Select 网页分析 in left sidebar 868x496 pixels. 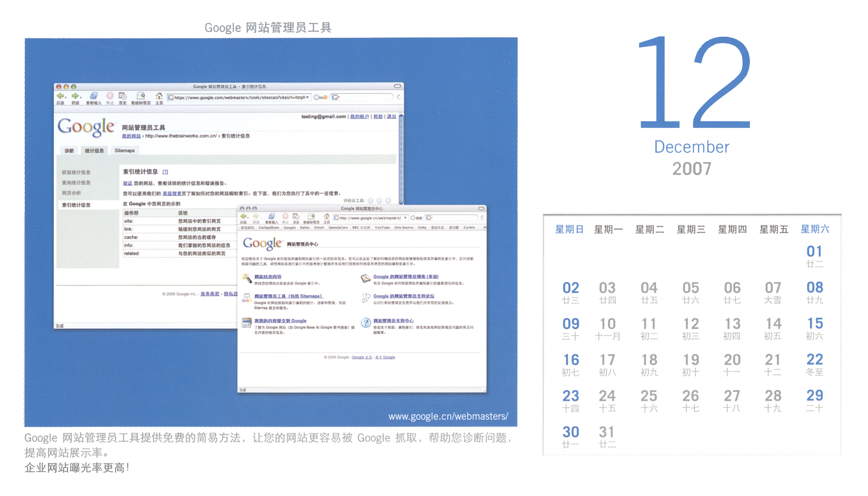pos(71,193)
